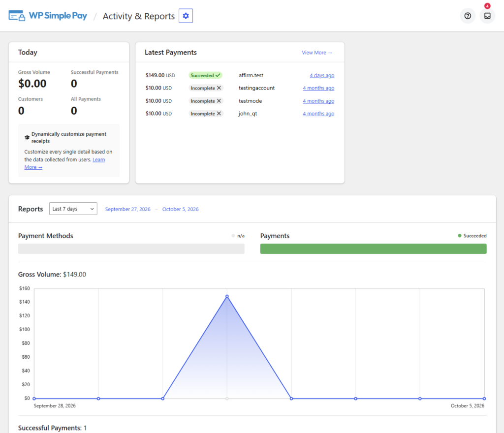Image resolution: width=504 pixels, height=433 pixels.
Task: Click the testmode customer name
Action: (x=250, y=101)
